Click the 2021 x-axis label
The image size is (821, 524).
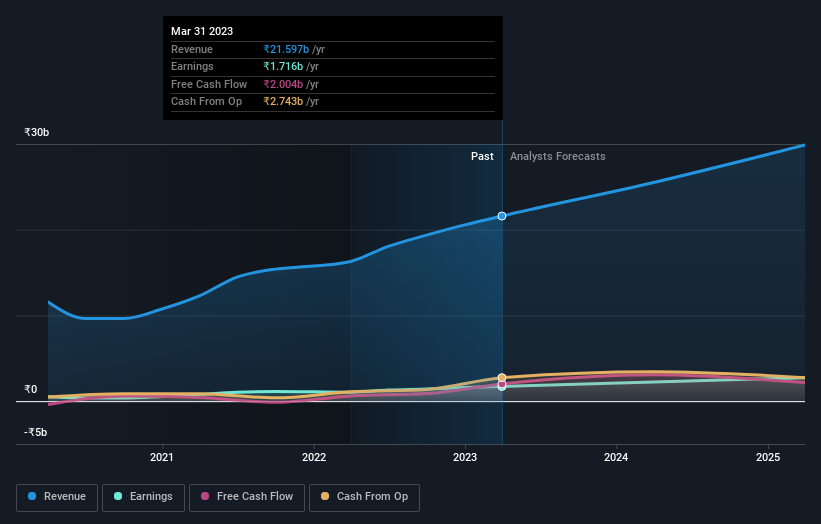tap(162, 457)
